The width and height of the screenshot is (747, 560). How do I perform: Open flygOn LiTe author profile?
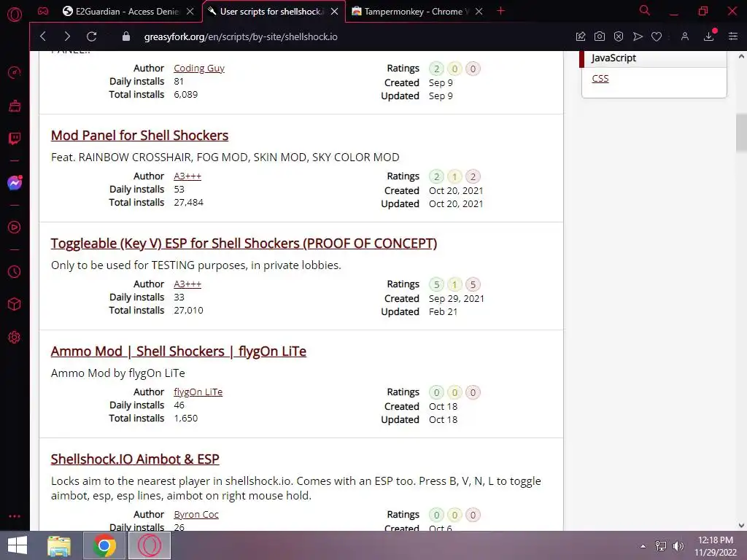[198, 392]
